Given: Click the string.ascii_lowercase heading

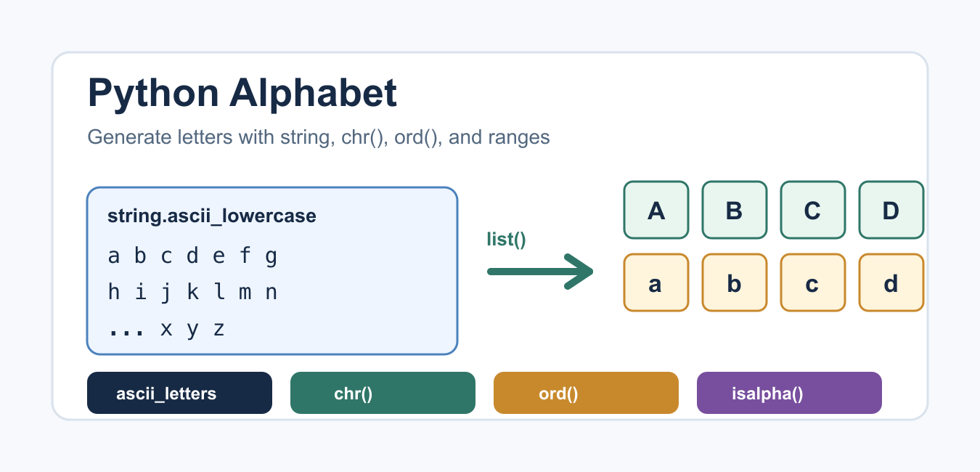Looking at the screenshot, I should click(212, 216).
